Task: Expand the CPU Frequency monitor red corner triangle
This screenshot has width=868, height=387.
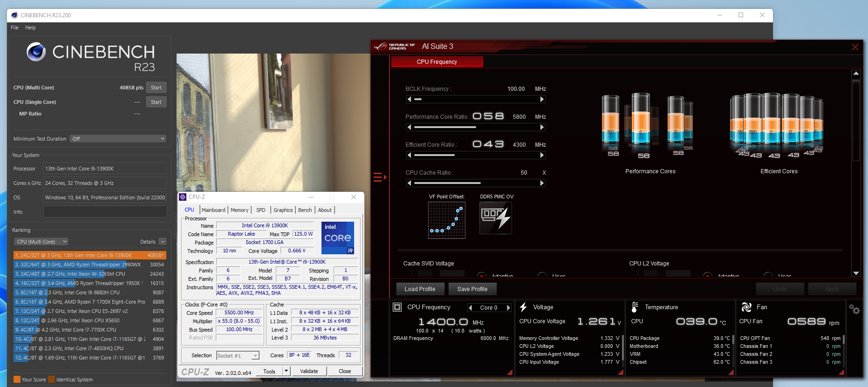Action: pyautogui.click(x=510, y=372)
